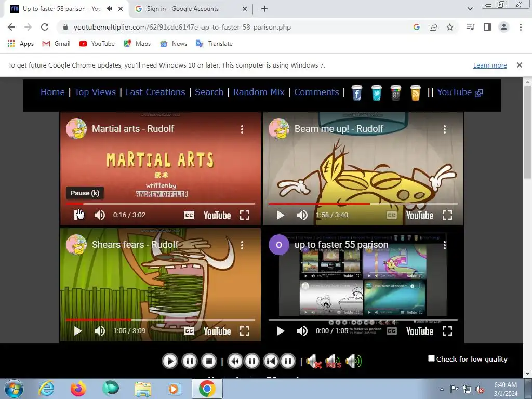Click YouTube logo on Shears fears video
532x399 pixels.
pos(217,331)
